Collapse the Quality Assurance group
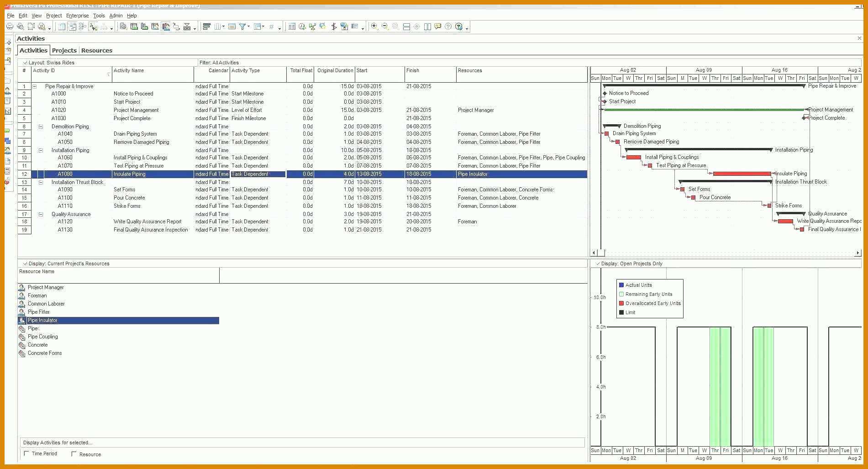868x469 pixels. tap(41, 214)
